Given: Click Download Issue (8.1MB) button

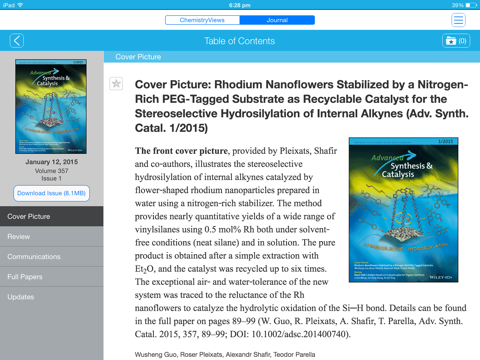Looking at the screenshot, I should pos(51,193).
